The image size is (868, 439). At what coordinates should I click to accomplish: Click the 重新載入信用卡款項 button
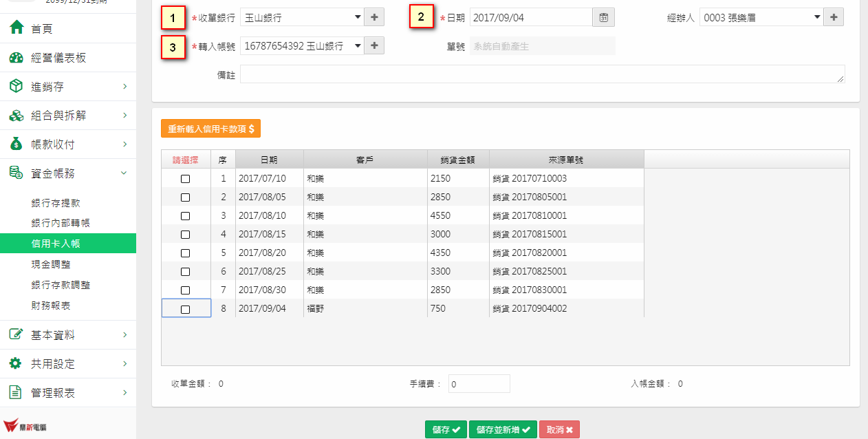tap(211, 129)
